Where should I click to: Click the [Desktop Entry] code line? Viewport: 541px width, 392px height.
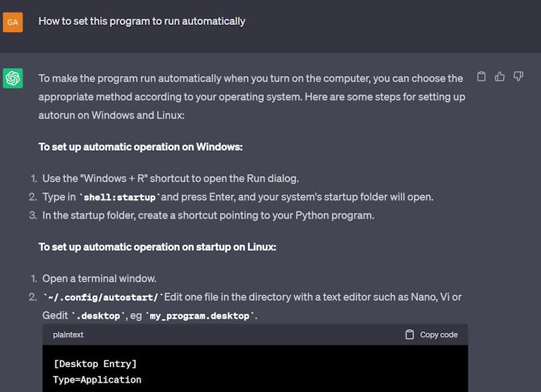[95, 363]
